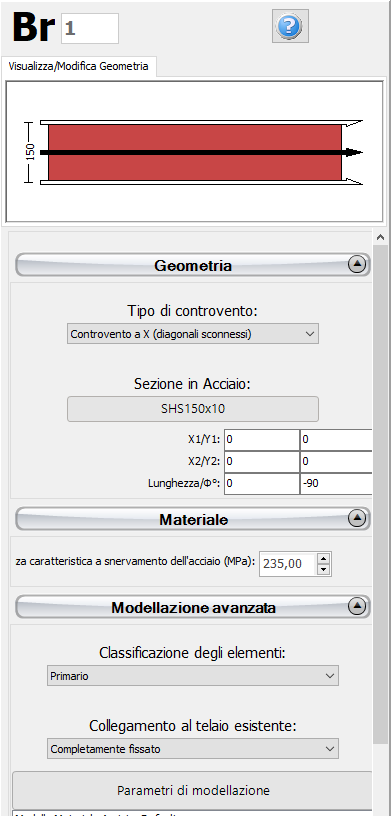The height and width of the screenshot is (816, 391).
Task: Click the Parametri di modellazione button
Action: (193, 790)
